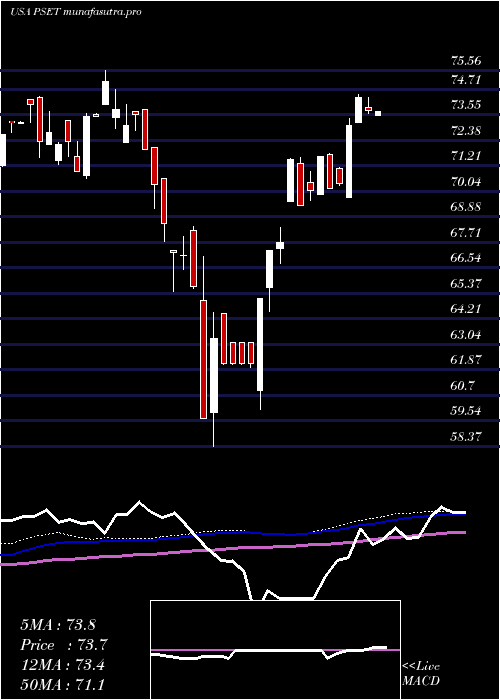500x700 pixels.
Task: Click the 60.7 price axis label
Action: point(463,385)
